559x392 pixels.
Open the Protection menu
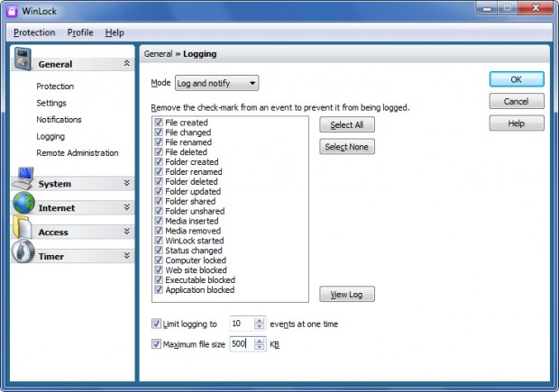tap(34, 32)
